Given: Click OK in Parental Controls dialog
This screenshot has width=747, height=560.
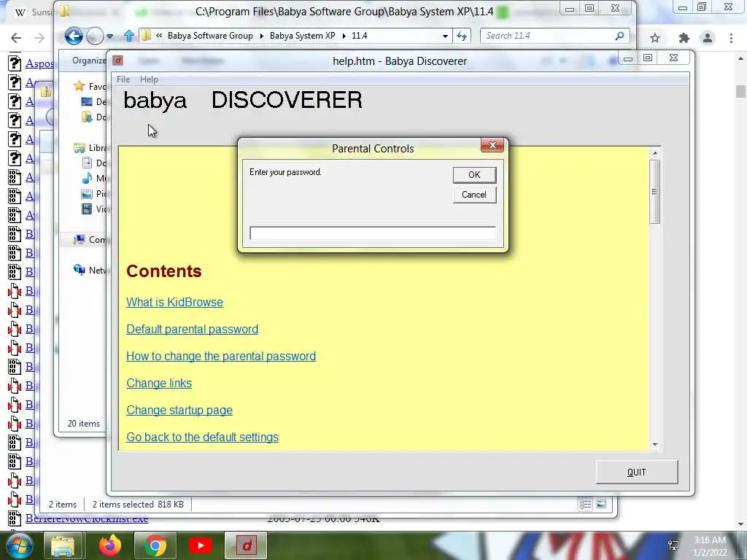Looking at the screenshot, I should [x=474, y=175].
